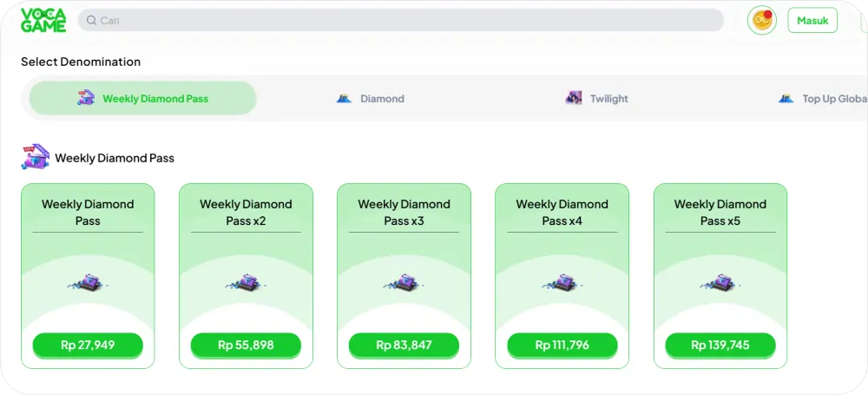Select the Rp 139,745 price button
This screenshot has width=868, height=395.
tap(720, 345)
